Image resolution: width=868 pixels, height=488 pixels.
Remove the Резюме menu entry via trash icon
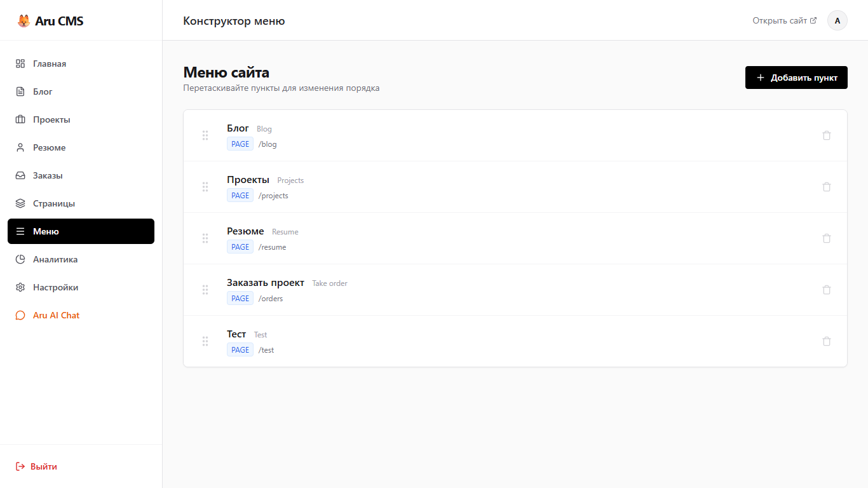coord(826,238)
